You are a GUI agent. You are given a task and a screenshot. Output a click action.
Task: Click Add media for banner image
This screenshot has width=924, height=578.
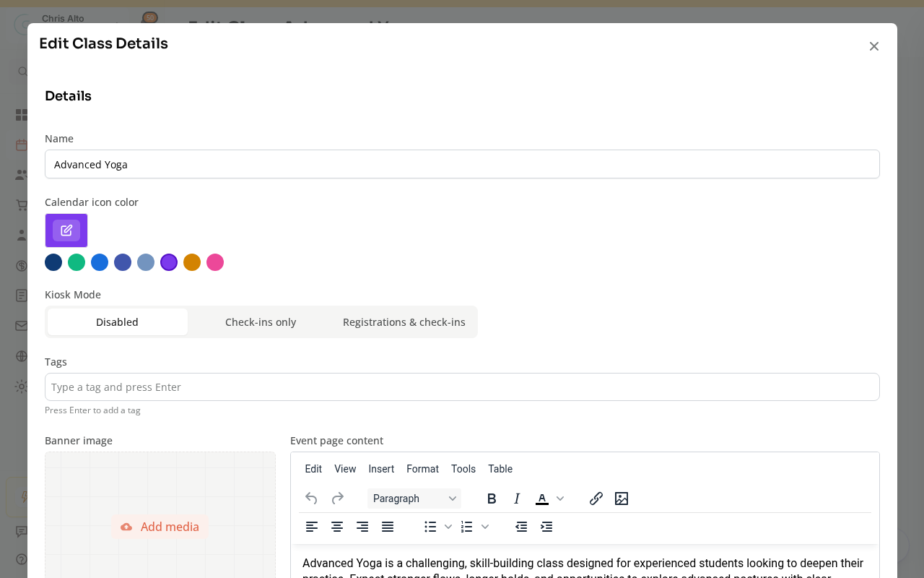tap(160, 527)
